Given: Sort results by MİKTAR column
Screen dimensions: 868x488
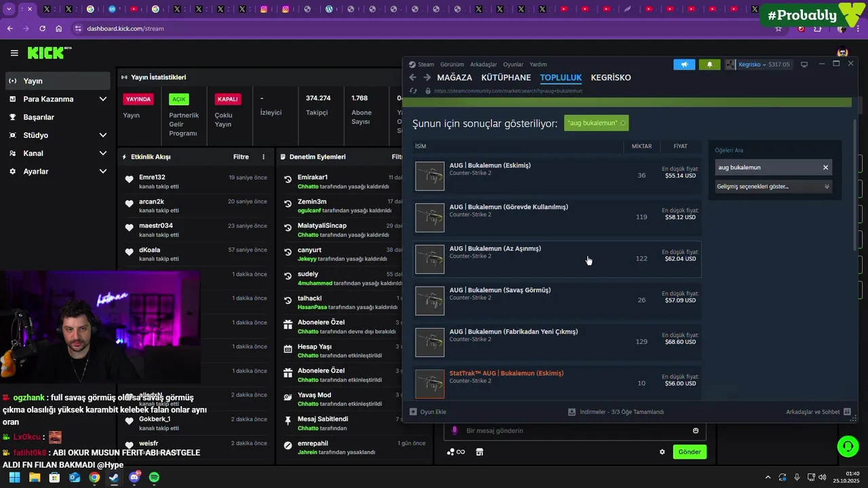Looking at the screenshot, I should coord(642,146).
